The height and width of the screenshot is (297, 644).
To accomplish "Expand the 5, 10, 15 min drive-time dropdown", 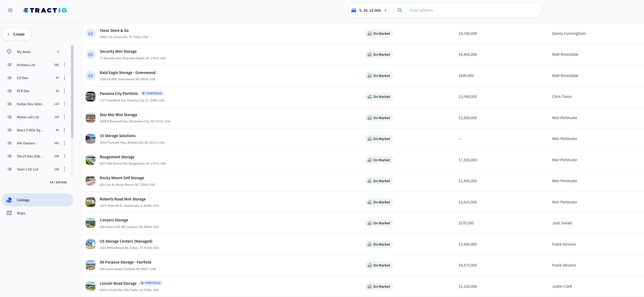I will (369, 10).
